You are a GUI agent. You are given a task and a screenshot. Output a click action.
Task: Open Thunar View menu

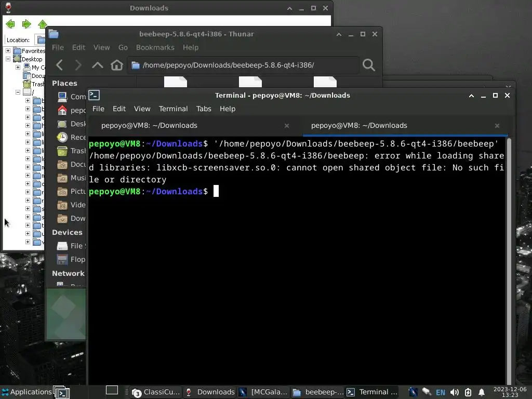101,47
